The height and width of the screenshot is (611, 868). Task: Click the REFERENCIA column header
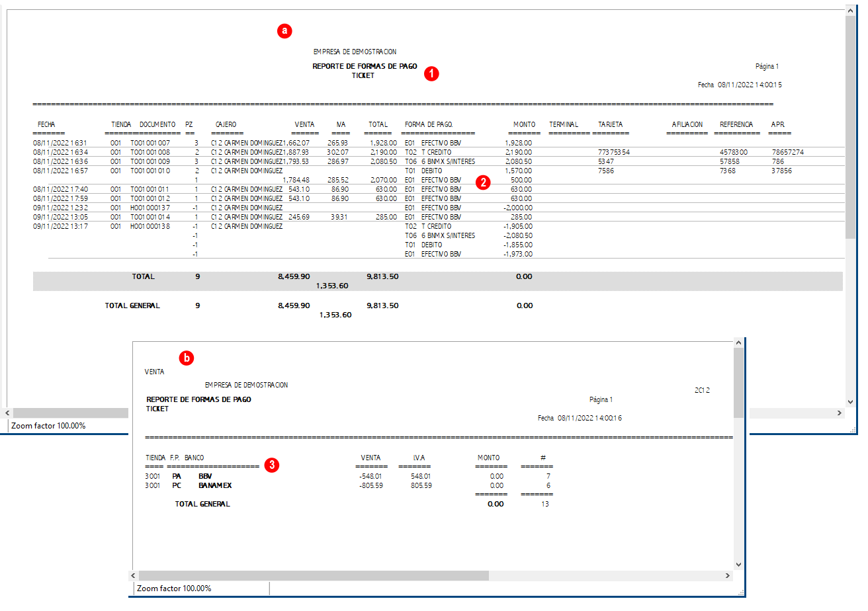[x=736, y=124]
